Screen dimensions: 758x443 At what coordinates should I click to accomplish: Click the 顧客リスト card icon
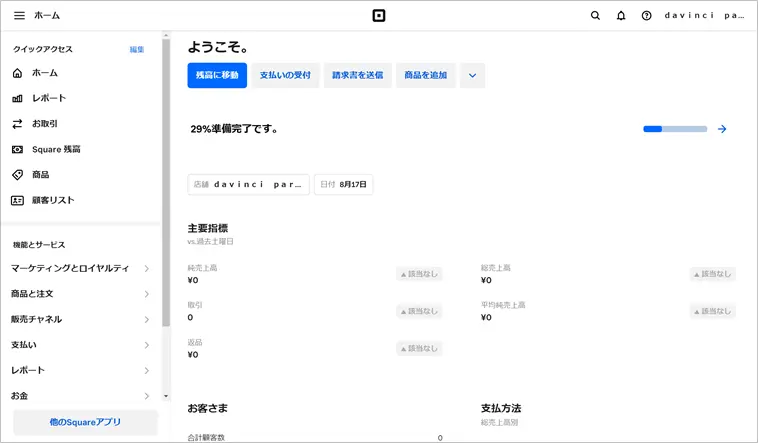[17, 200]
